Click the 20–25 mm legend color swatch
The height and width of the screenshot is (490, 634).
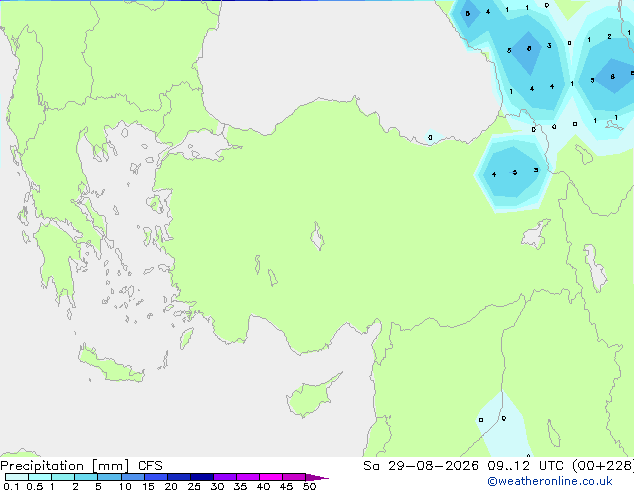178,477
